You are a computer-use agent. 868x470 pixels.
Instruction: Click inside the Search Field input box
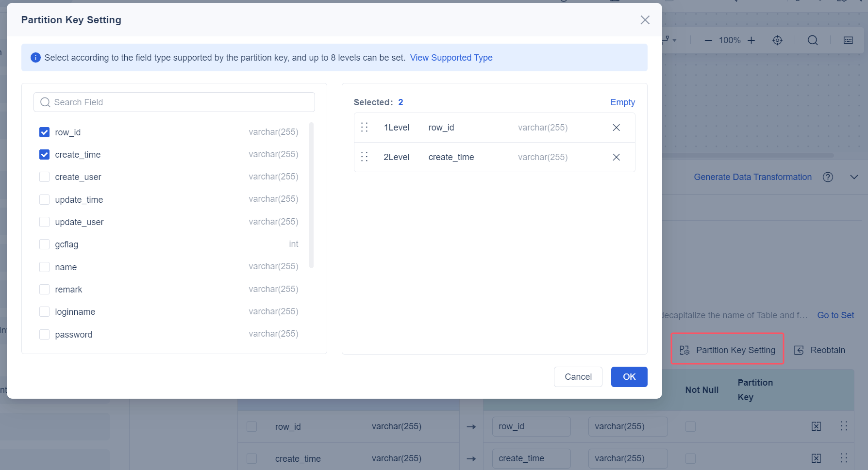174,102
